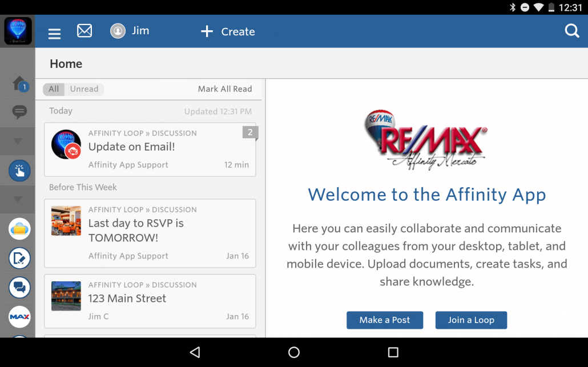Expand the second sidebar down arrow
The image size is (588, 367).
pyautogui.click(x=18, y=199)
